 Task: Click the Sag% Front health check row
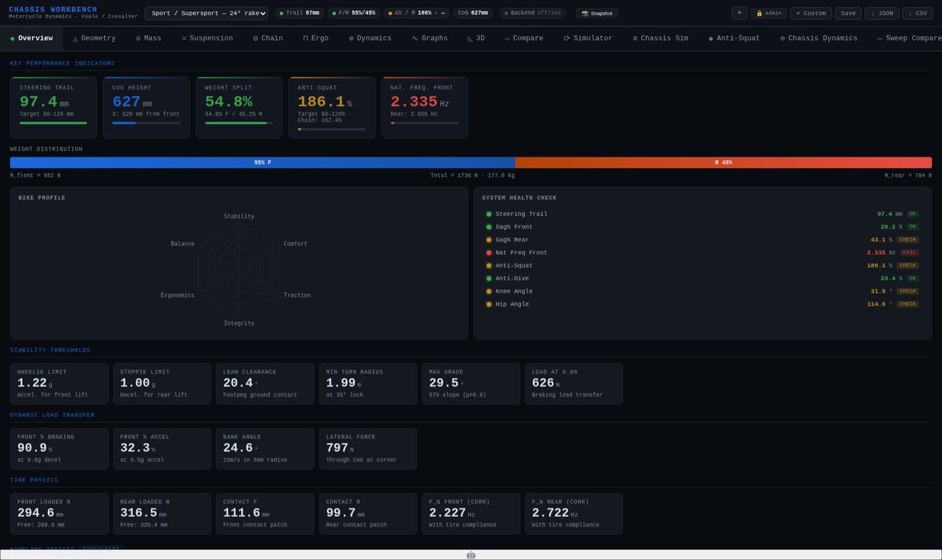point(702,227)
